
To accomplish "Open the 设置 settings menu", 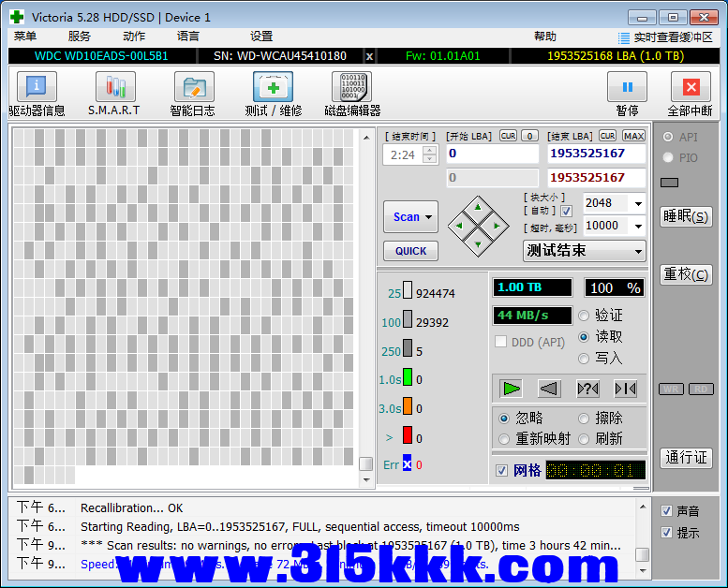I will coord(261,37).
